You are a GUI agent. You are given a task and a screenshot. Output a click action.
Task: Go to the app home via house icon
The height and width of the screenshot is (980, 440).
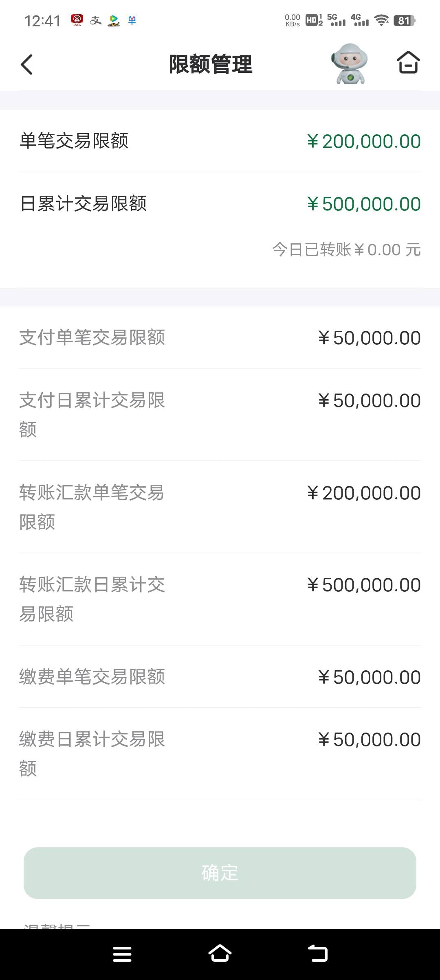pyautogui.click(x=408, y=63)
